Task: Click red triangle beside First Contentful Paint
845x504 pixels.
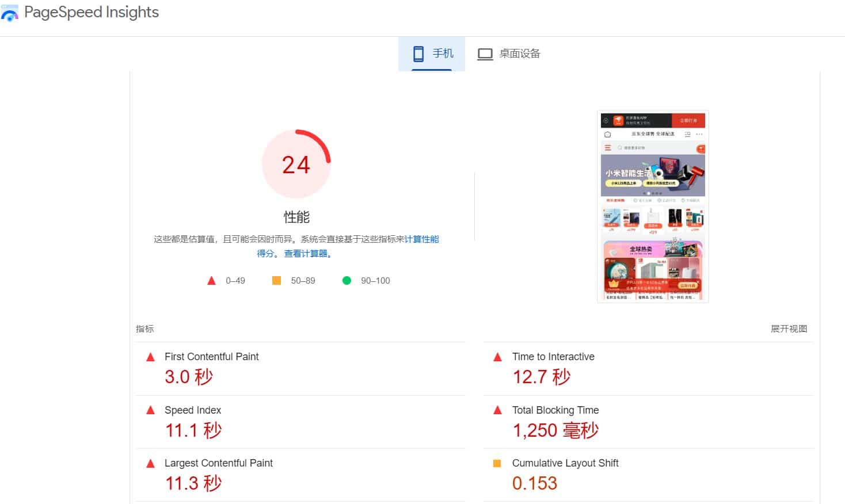Action: [151, 357]
